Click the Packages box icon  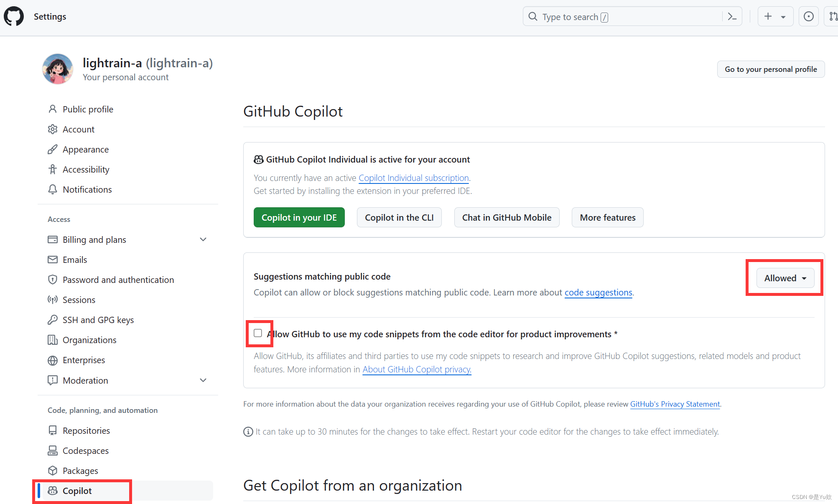pos(52,471)
